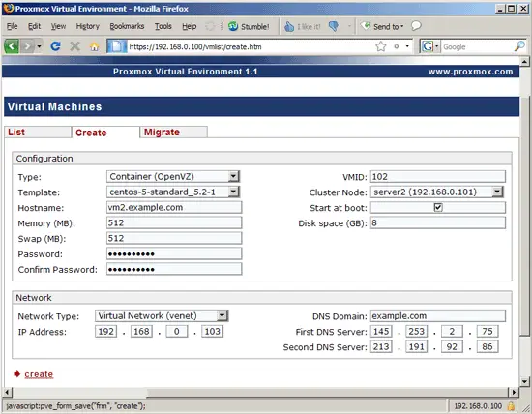The image size is (532, 414).
Task: Open the Type dropdown Container (OpenVZ)
Action: click(x=173, y=176)
